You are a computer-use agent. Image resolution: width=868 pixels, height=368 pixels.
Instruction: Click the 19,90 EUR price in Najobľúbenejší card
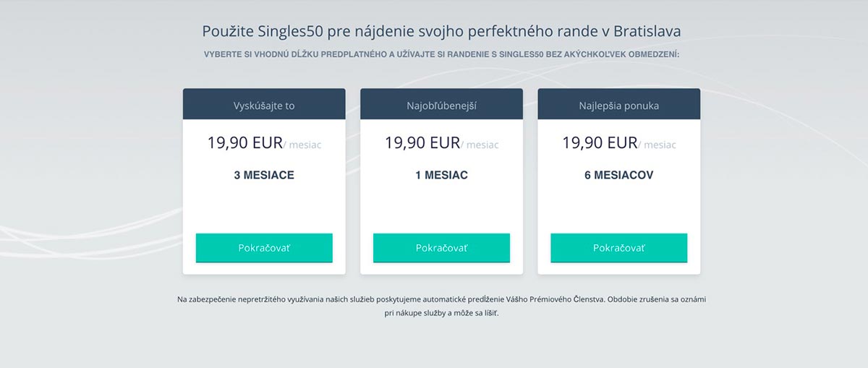(422, 143)
